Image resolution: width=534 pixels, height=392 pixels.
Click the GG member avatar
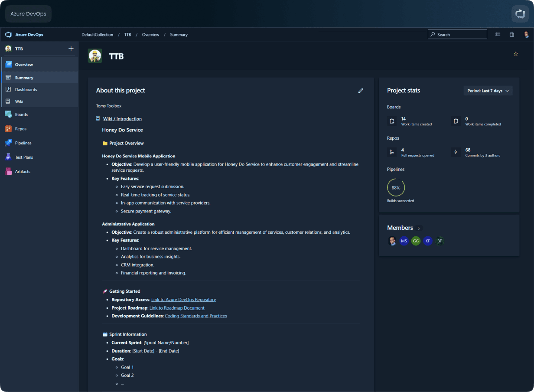tap(416, 241)
